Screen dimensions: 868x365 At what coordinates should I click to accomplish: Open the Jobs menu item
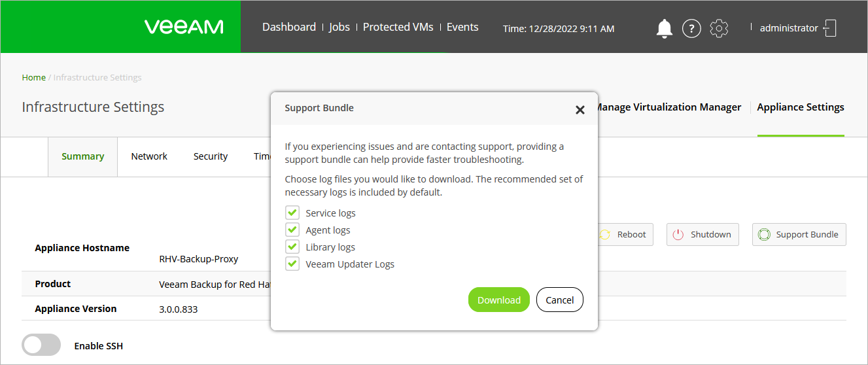(x=339, y=27)
